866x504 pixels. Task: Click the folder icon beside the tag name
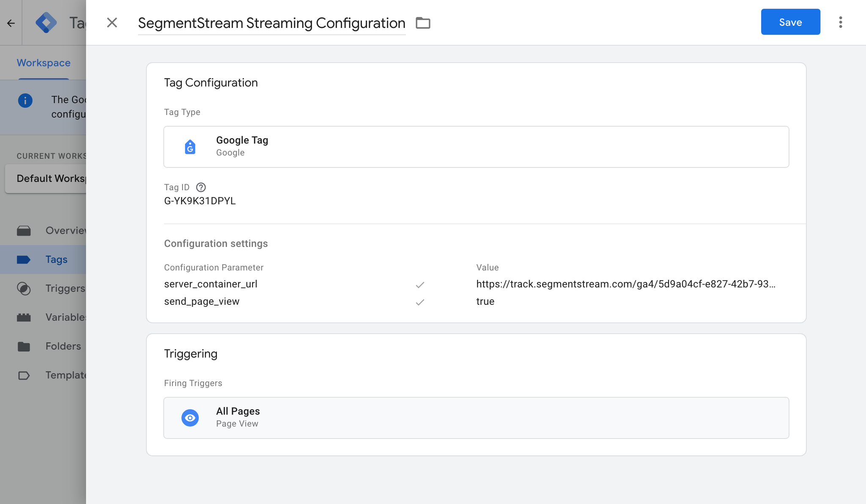423,23
